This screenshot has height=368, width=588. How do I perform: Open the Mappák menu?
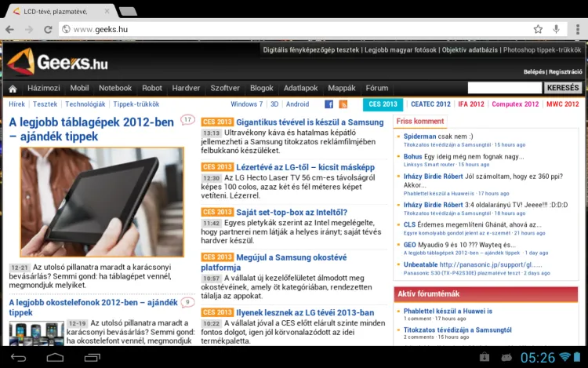342,88
